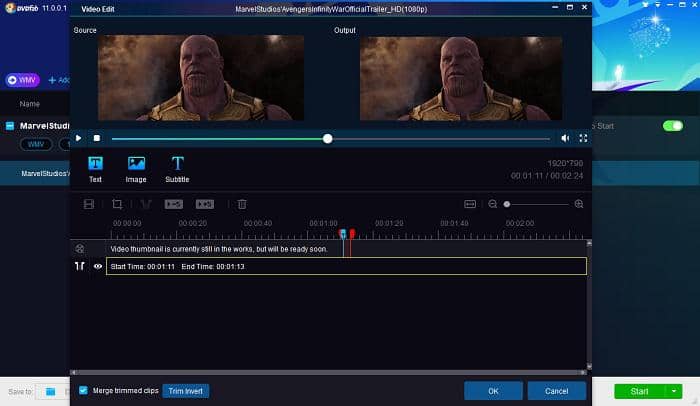Open the Start button dropdown arrow
Viewport: 700px width, 406px height.
pos(674,391)
